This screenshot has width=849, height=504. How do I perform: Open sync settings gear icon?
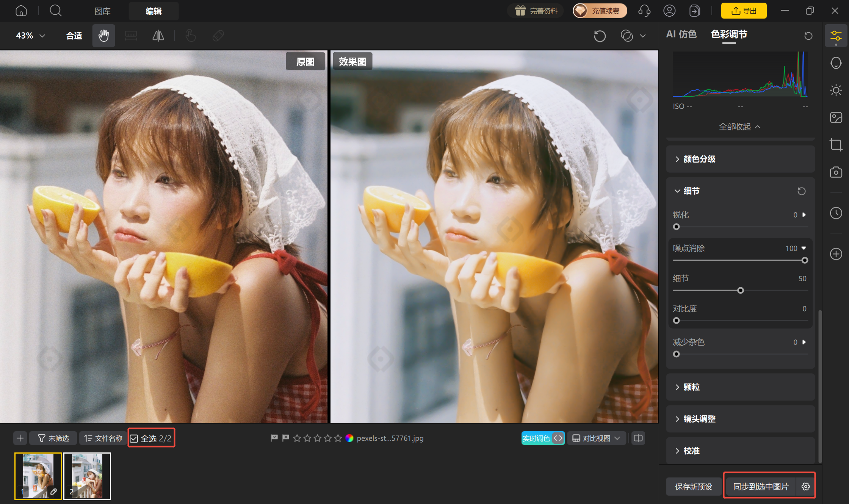coord(806,487)
